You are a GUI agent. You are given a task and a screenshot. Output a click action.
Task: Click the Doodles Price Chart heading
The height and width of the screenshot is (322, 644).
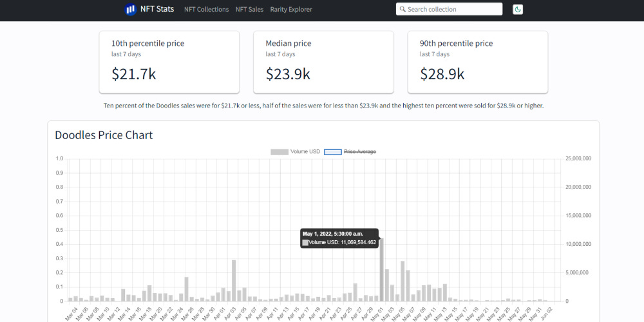[104, 135]
